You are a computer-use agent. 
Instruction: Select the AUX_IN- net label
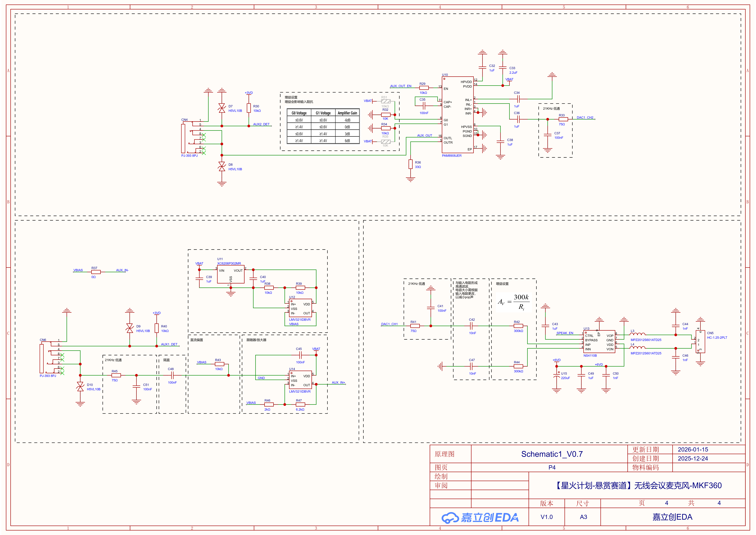(x=122, y=270)
